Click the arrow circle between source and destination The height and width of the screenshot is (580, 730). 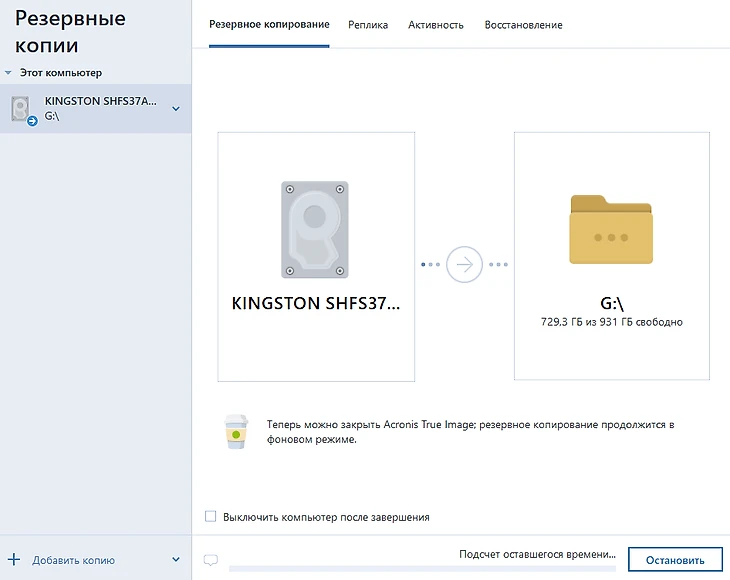(464, 265)
